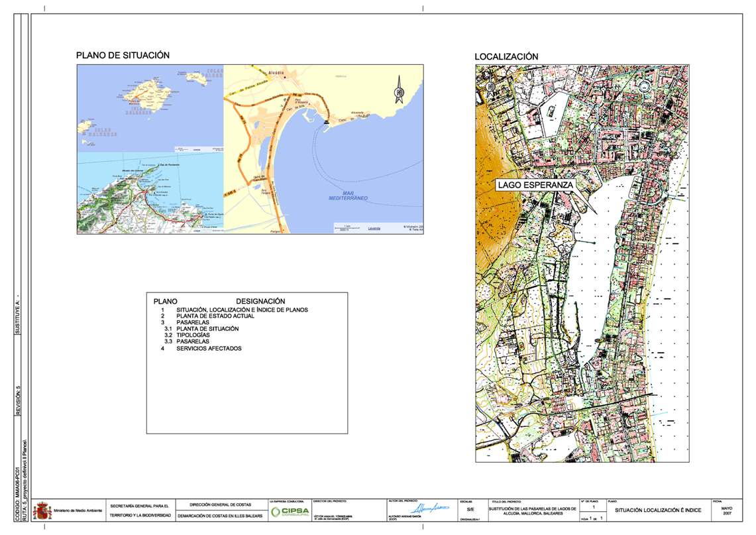Click the north arrow on the situation map
The image size is (756, 535).
400,91
